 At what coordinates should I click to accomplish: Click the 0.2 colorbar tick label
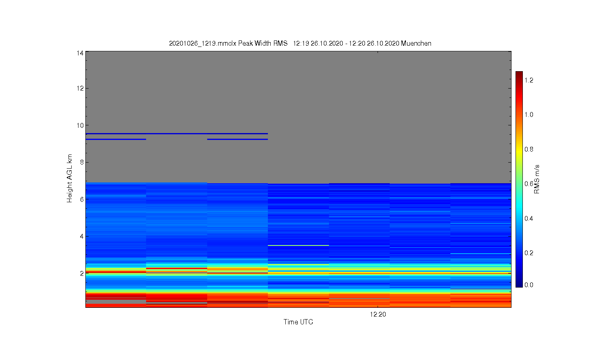pos(529,253)
